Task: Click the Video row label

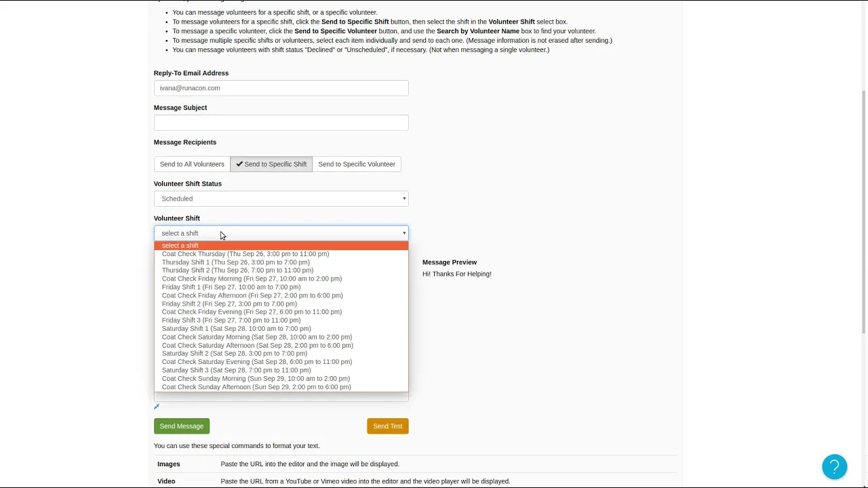Action: [166, 481]
